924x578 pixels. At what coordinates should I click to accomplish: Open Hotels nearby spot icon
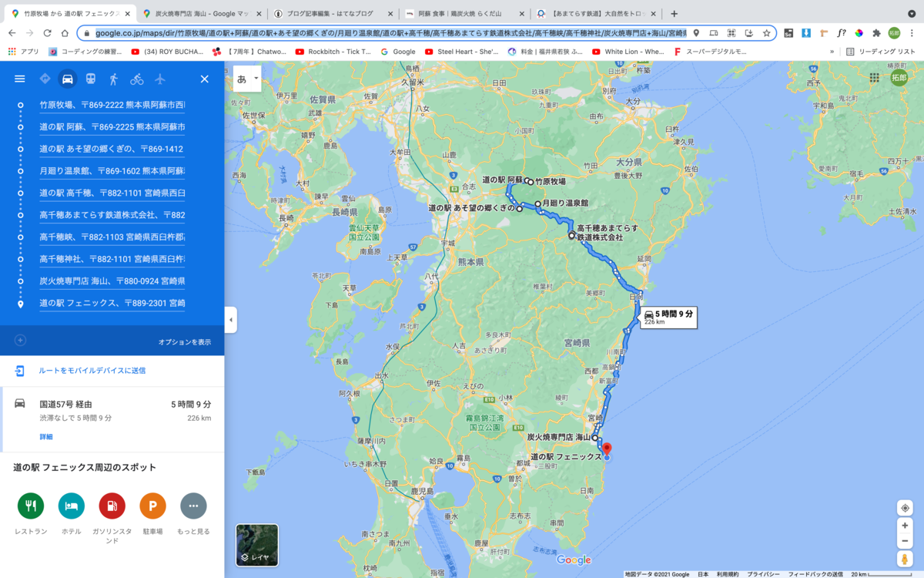(x=71, y=506)
